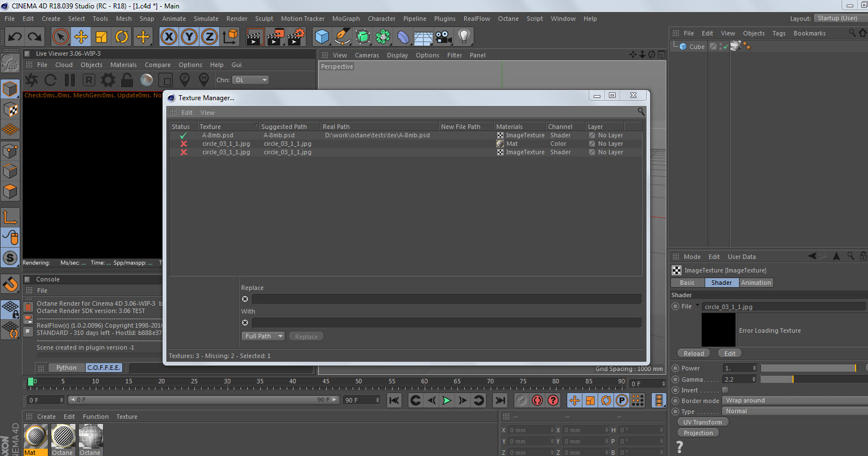Viewport: 868px width, 456px height.
Task: Click the Render View clapperboard icon
Action: 255,37
